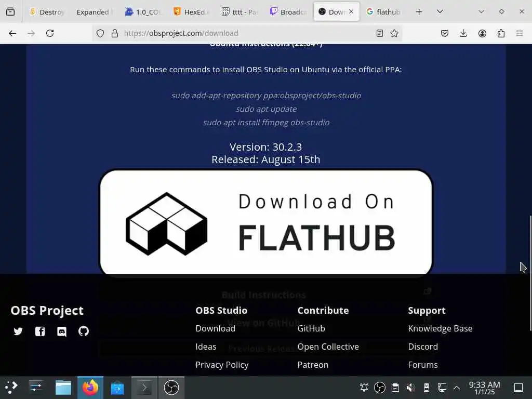This screenshot has height=399, width=532.
Task: Expand hidden system tray icons
Action: point(457,388)
